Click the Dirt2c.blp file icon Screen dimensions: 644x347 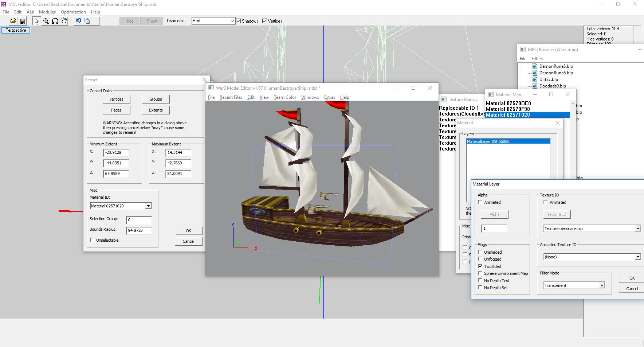(535, 79)
